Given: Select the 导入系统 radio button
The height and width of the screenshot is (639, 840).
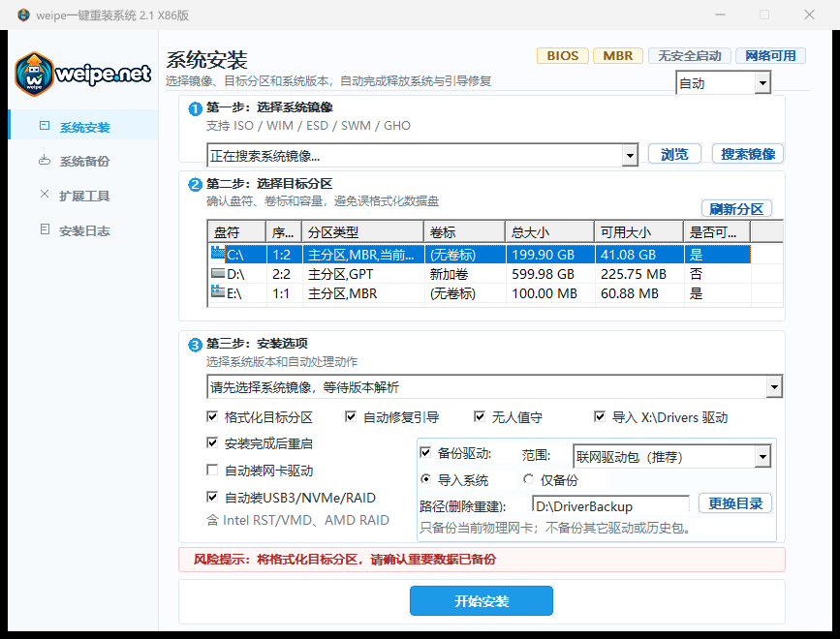Looking at the screenshot, I should (x=425, y=479).
